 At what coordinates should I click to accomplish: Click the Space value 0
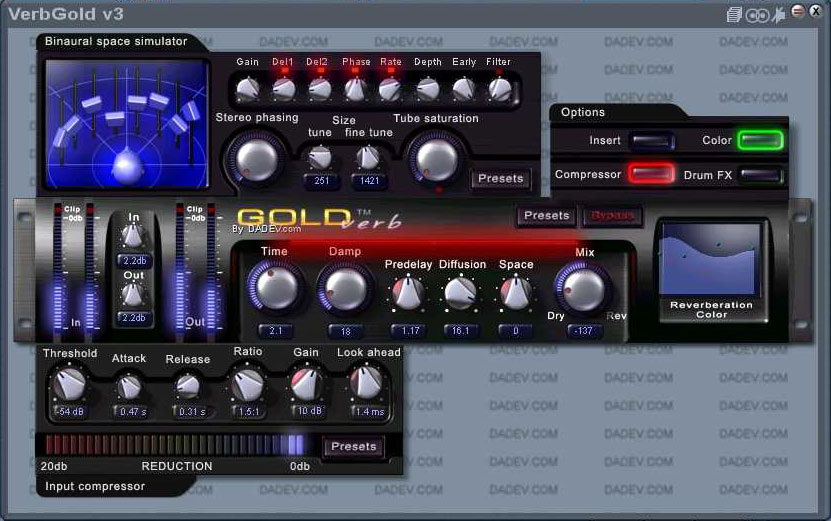[x=515, y=331]
